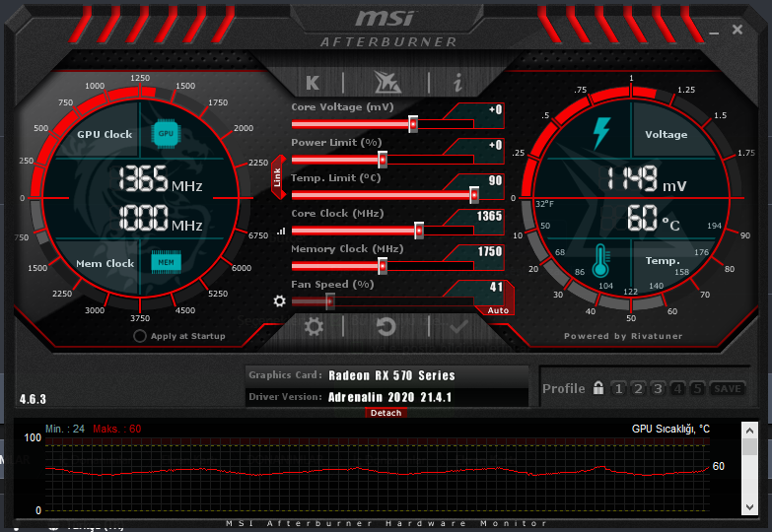
Task: Select profile slot 4
Action: click(677, 389)
